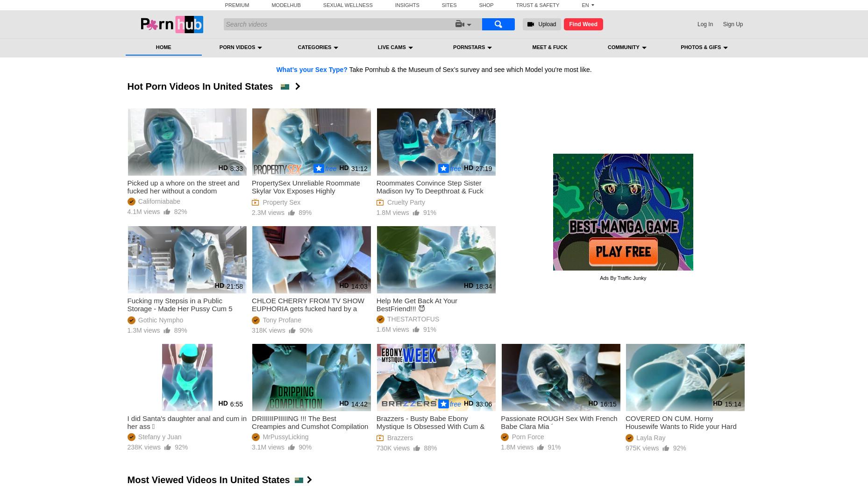Click Play Free in the manga ad

click(x=623, y=251)
